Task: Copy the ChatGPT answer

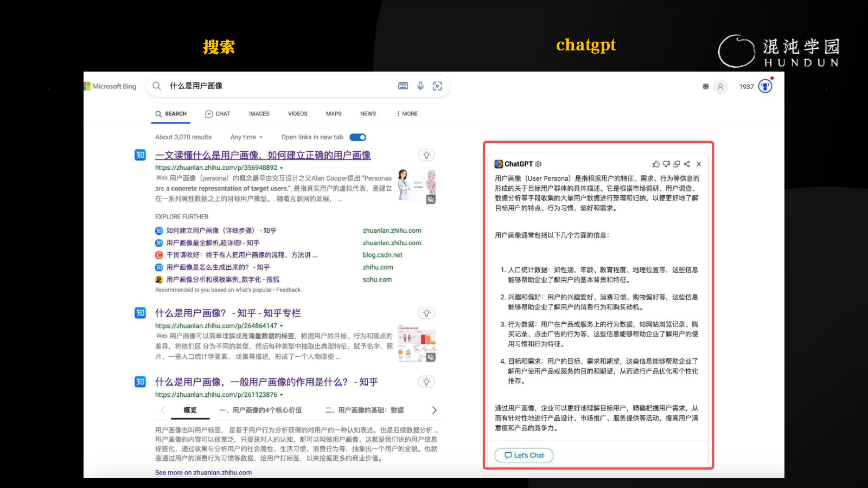Action: point(676,164)
